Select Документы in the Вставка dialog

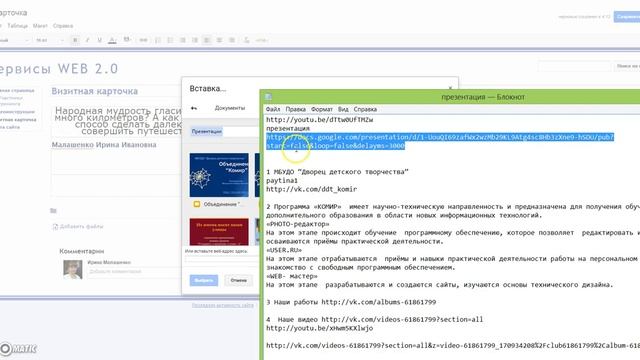click(230, 108)
